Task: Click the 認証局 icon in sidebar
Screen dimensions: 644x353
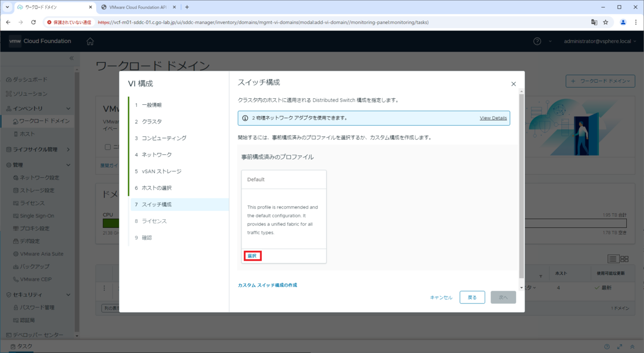Action: click(16, 320)
